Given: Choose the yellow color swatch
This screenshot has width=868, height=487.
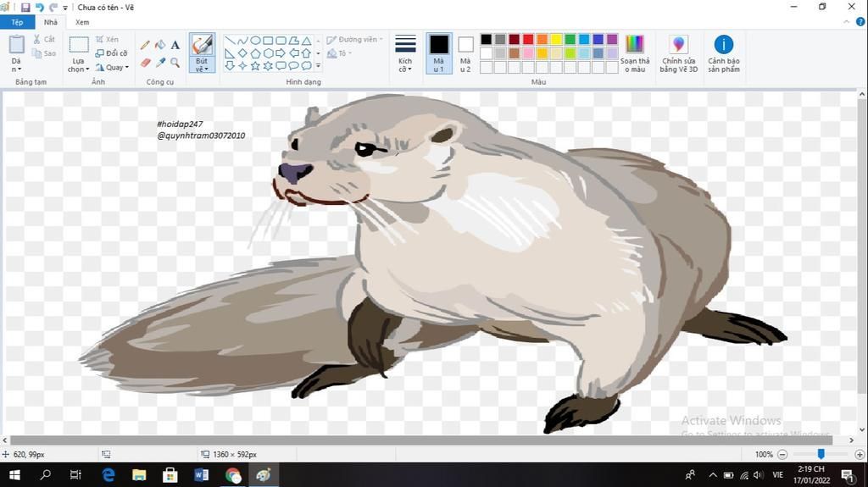Looking at the screenshot, I should (556, 39).
